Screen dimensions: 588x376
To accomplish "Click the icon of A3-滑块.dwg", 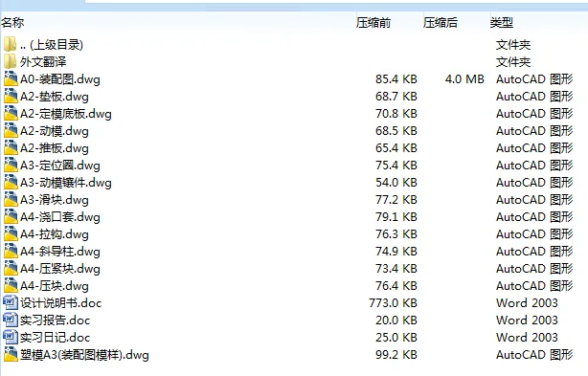I will click(11, 200).
